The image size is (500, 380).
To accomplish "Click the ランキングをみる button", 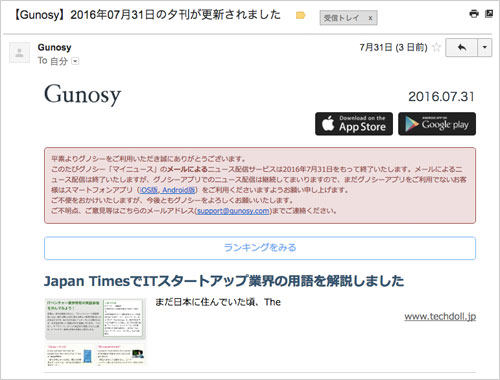I will tap(260, 248).
